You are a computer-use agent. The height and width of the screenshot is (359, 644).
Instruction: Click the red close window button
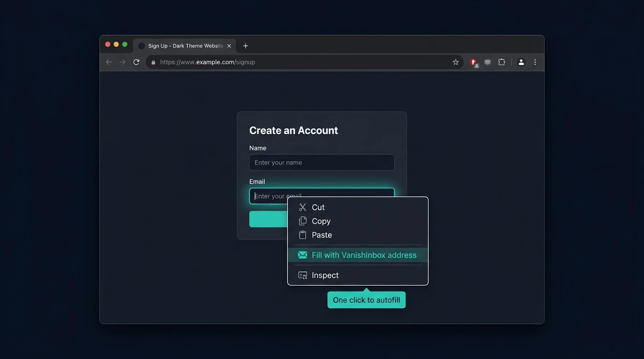point(108,44)
